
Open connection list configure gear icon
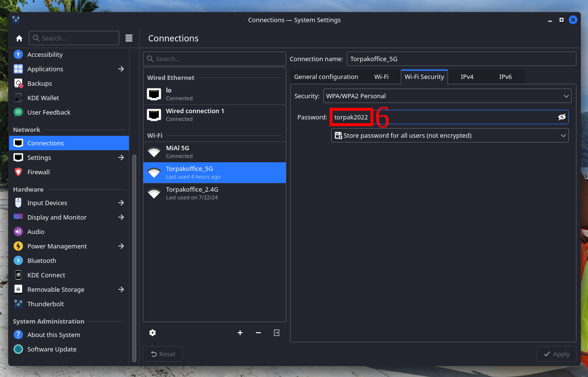(153, 333)
